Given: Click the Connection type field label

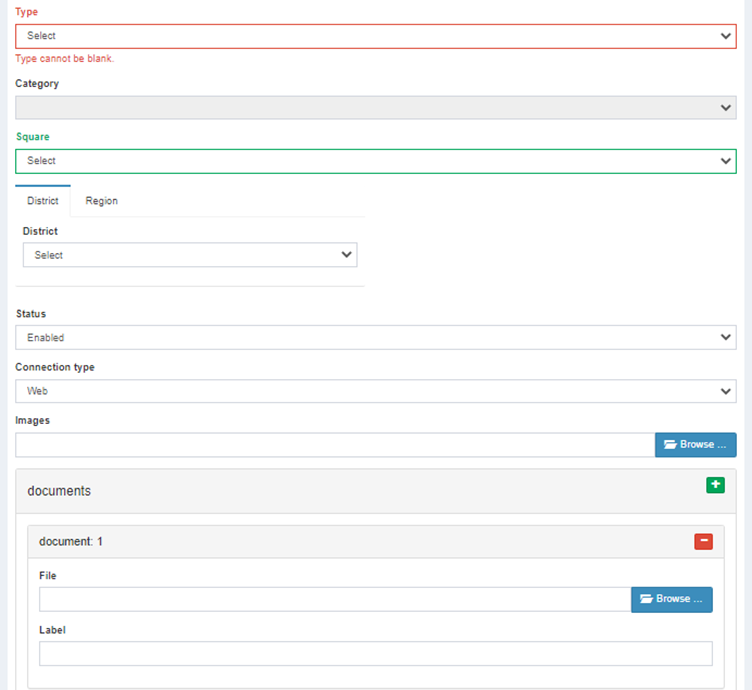Looking at the screenshot, I should 55,367.
